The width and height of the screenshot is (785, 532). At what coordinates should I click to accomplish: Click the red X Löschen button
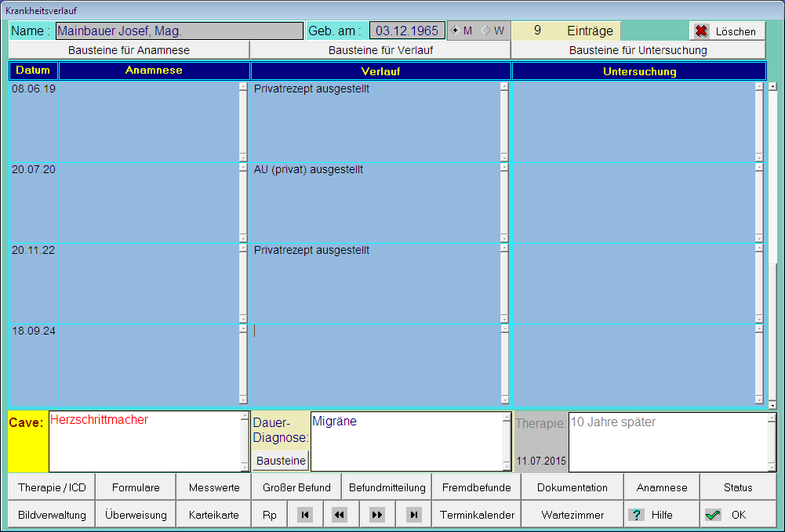pos(727,31)
